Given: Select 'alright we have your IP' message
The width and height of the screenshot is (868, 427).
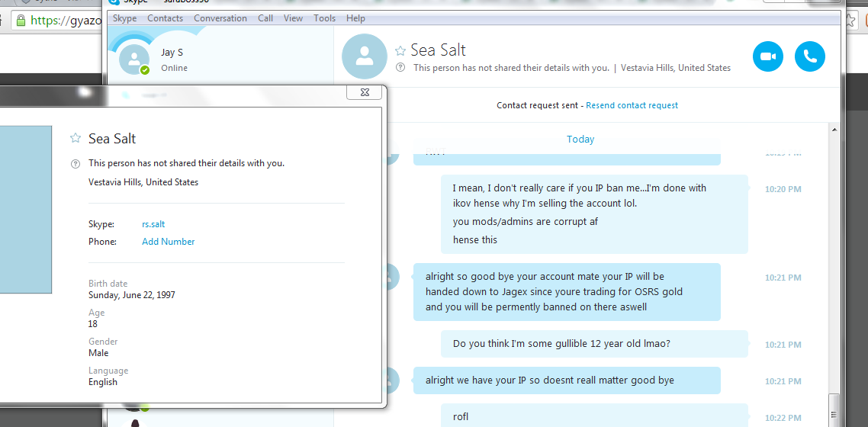Looking at the screenshot, I should point(567,380).
